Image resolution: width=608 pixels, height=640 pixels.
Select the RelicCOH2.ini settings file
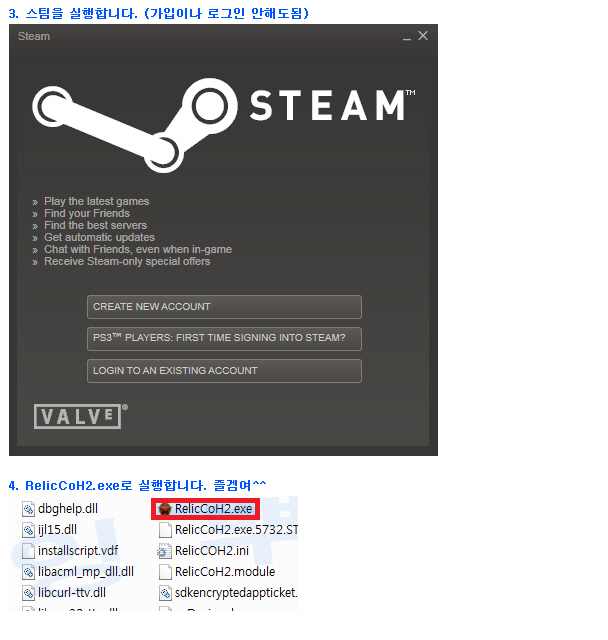204,551
